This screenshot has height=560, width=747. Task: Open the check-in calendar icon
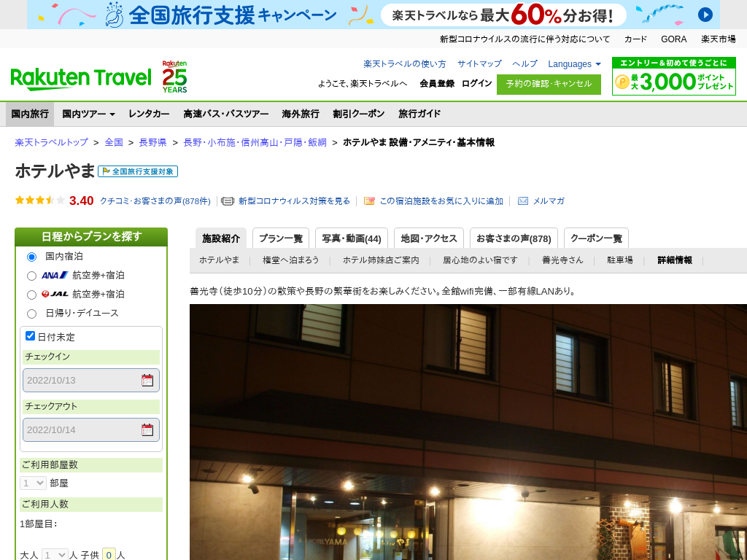point(147,380)
